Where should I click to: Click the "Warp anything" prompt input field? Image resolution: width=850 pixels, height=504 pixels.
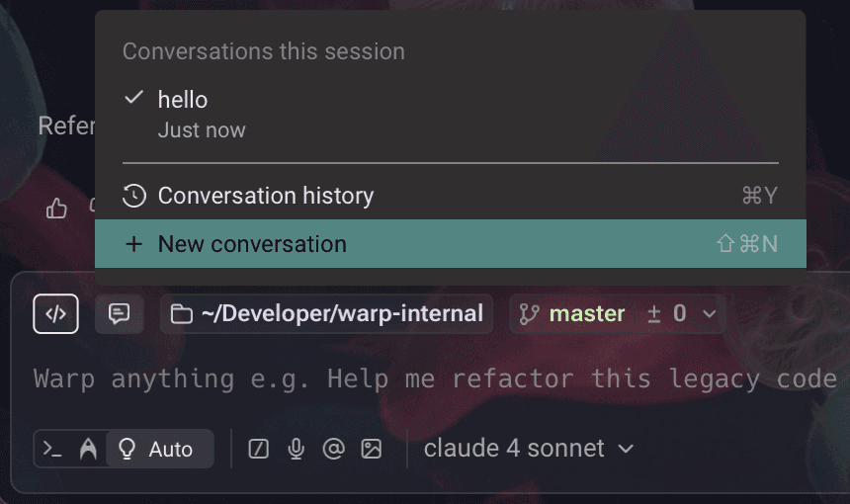pyautogui.click(x=435, y=379)
